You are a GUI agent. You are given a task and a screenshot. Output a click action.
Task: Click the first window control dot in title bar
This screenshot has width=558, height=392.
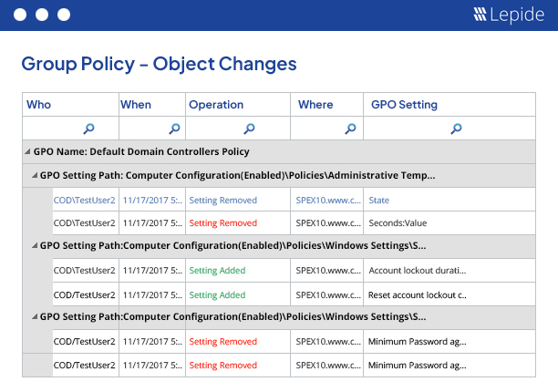[x=20, y=15]
